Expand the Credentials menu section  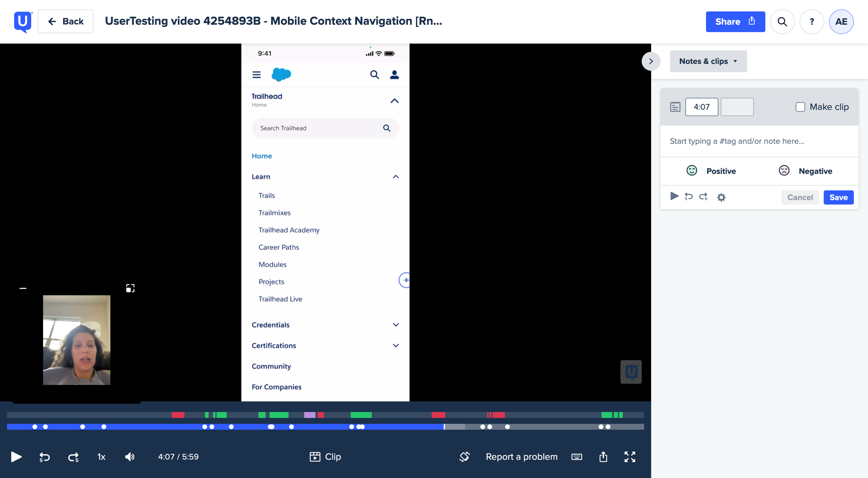coord(395,325)
